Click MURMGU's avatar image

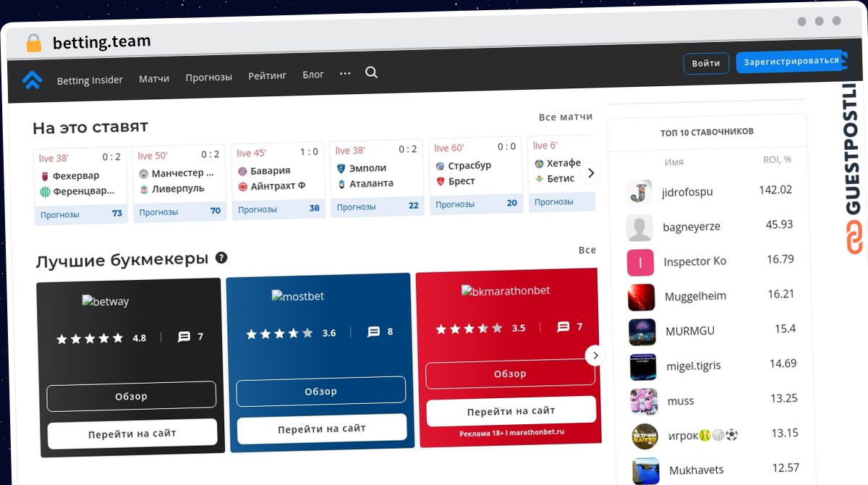click(642, 332)
